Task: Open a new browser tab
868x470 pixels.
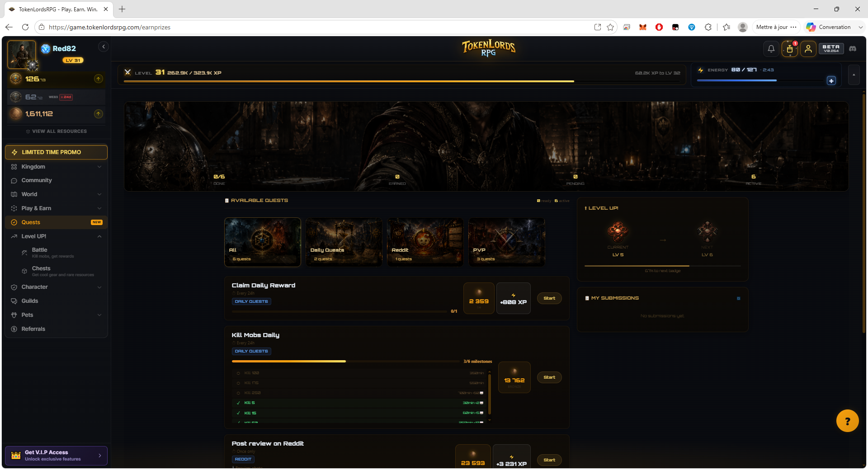Action: pos(122,9)
